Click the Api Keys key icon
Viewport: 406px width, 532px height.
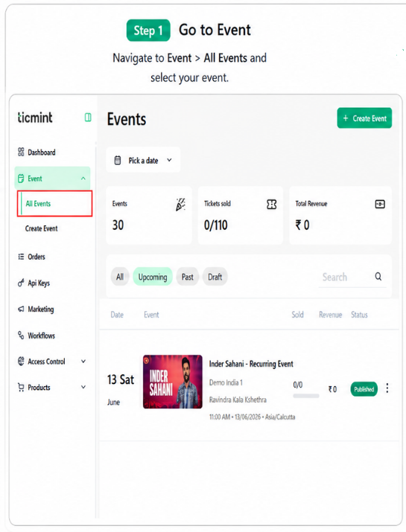click(21, 282)
